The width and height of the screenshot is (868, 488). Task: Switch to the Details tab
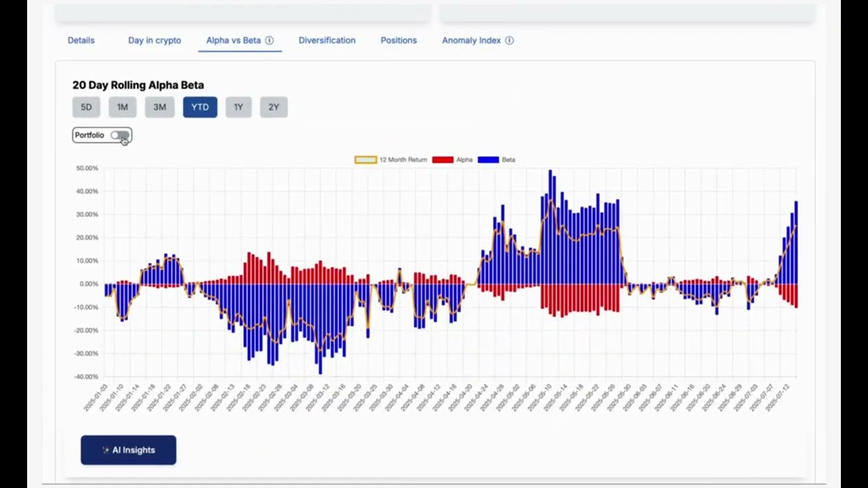[x=81, y=41]
